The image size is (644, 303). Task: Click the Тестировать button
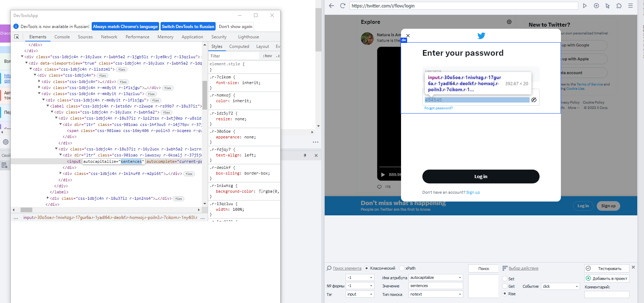(607, 269)
